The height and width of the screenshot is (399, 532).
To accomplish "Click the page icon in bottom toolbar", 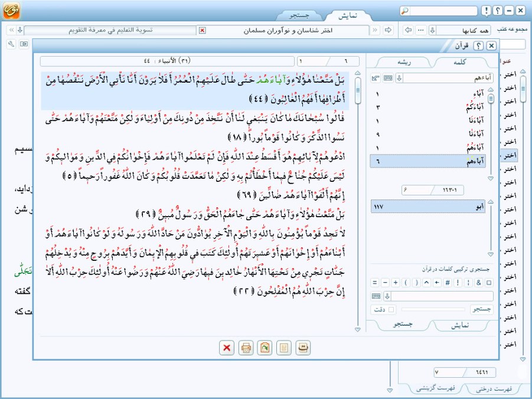I will click(284, 348).
